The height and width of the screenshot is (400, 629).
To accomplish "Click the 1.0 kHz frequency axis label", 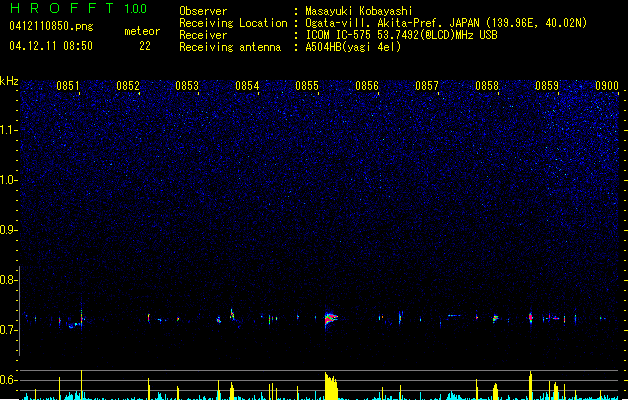I will (x=8, y=180).
